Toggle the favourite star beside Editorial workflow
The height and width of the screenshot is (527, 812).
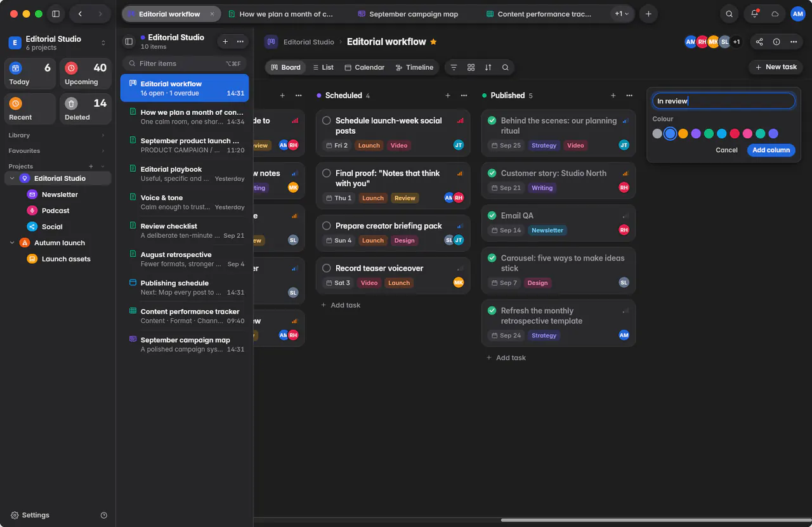pos(433,42)
